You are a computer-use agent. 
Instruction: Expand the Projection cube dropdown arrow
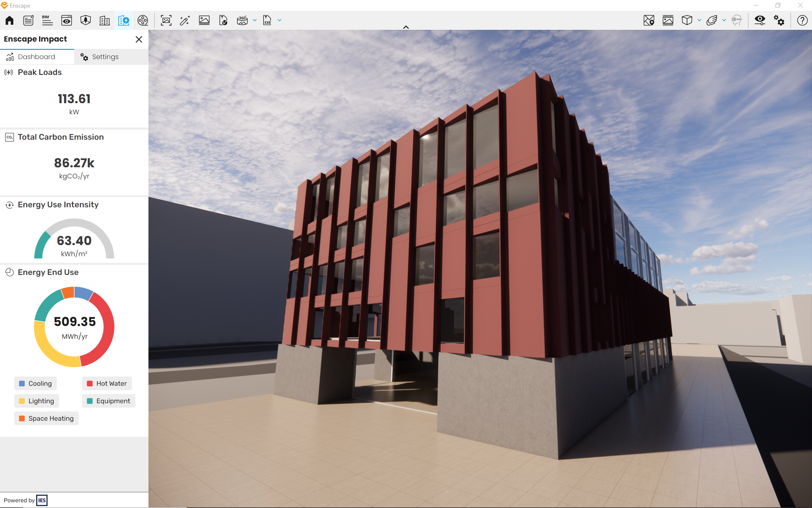699,21
